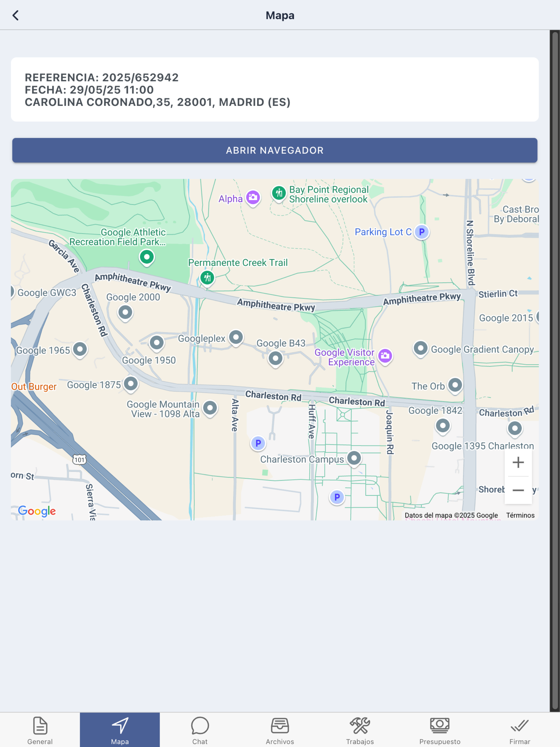Click the Google GWC3 label
560x747 pixels.
point(47,293)
